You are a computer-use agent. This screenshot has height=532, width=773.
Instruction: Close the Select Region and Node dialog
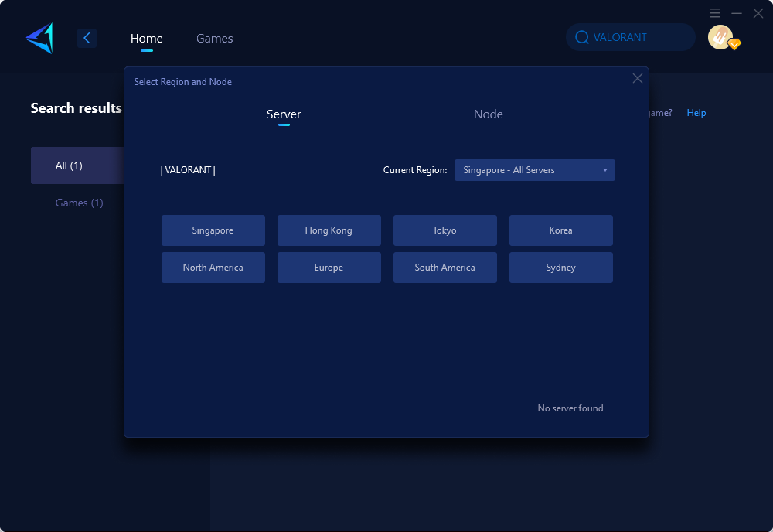(638, 78)
